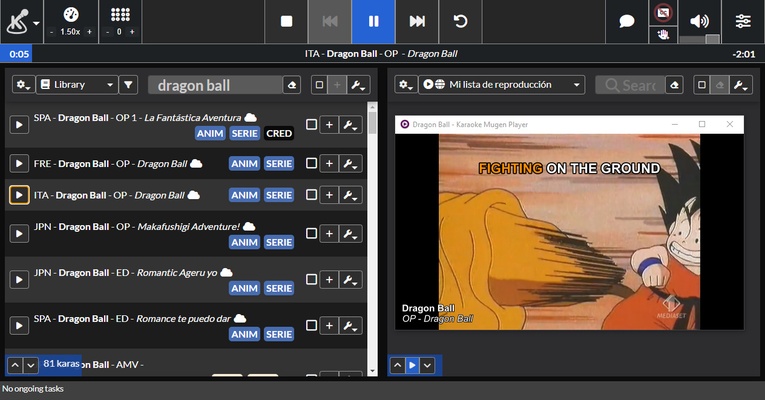Open the library filter funnel
765x400 pixels.
[128, 85]
